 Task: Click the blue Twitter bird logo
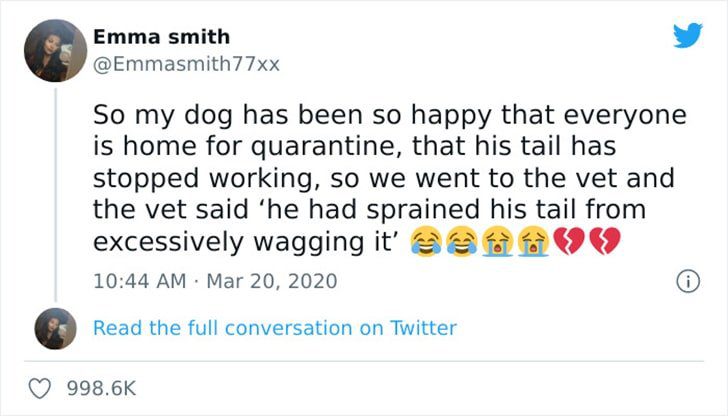click(688, 35)
